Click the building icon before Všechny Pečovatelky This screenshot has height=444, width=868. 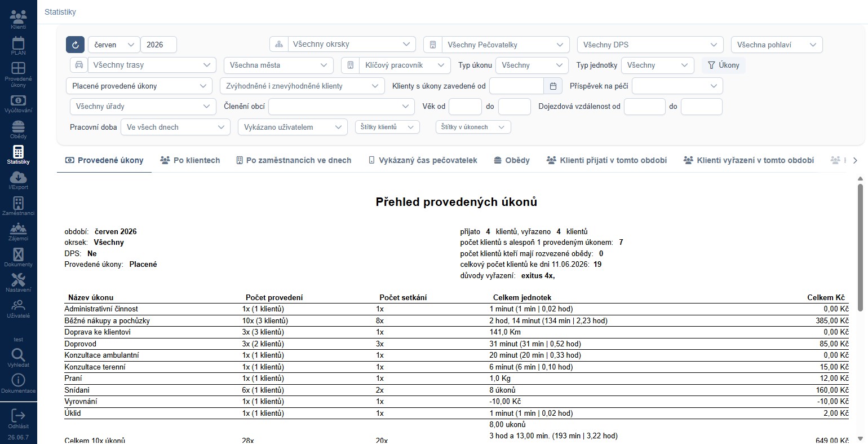(433, 45)
